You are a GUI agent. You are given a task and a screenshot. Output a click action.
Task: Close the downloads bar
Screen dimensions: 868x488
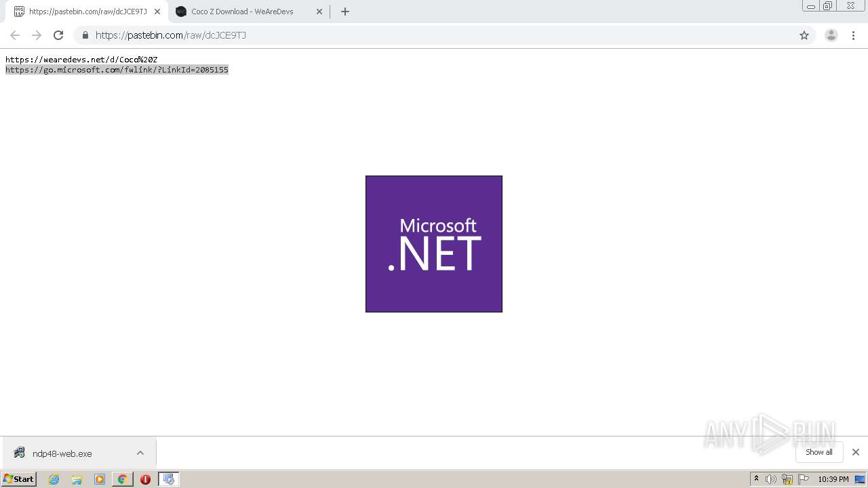[856, 452]
